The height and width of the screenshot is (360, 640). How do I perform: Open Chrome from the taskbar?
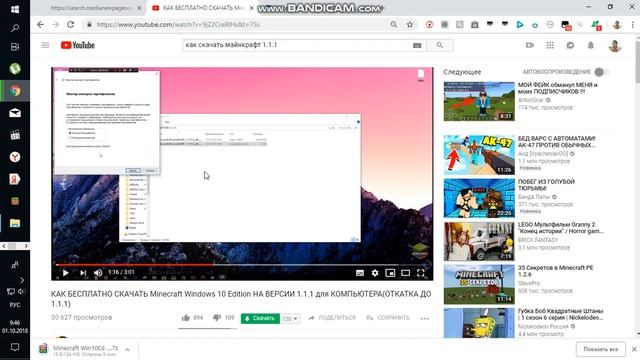click(x=15, y=91)
